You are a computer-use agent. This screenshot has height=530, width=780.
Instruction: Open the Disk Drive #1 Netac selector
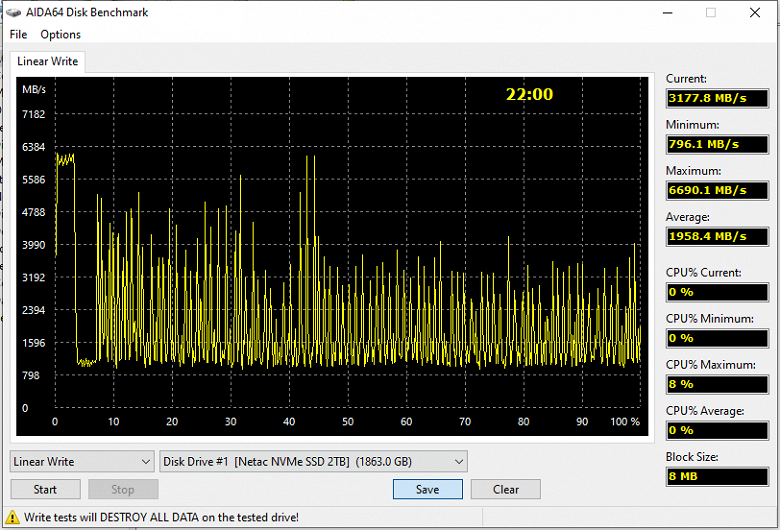313,462
